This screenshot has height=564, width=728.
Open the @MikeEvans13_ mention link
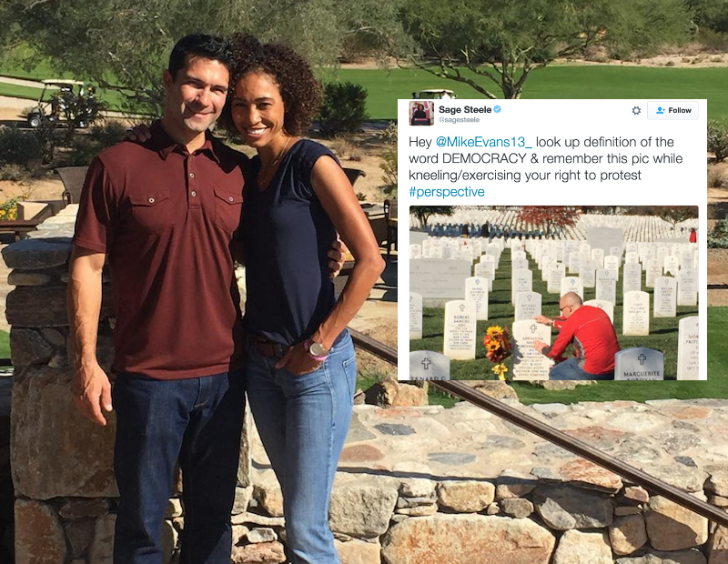[484, 142]
